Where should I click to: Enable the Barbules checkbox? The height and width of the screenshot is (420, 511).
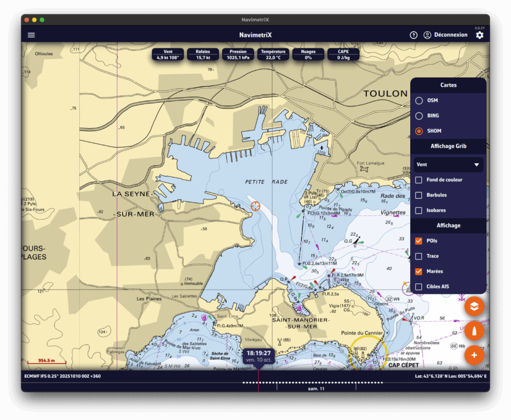click(419, 195)
